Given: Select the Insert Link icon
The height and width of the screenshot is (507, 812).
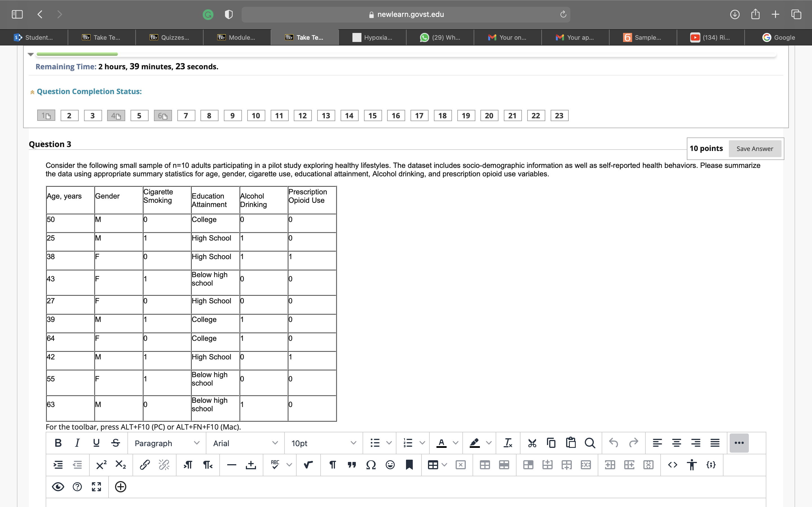Looking at the screenshot, I should pos(145,465).
